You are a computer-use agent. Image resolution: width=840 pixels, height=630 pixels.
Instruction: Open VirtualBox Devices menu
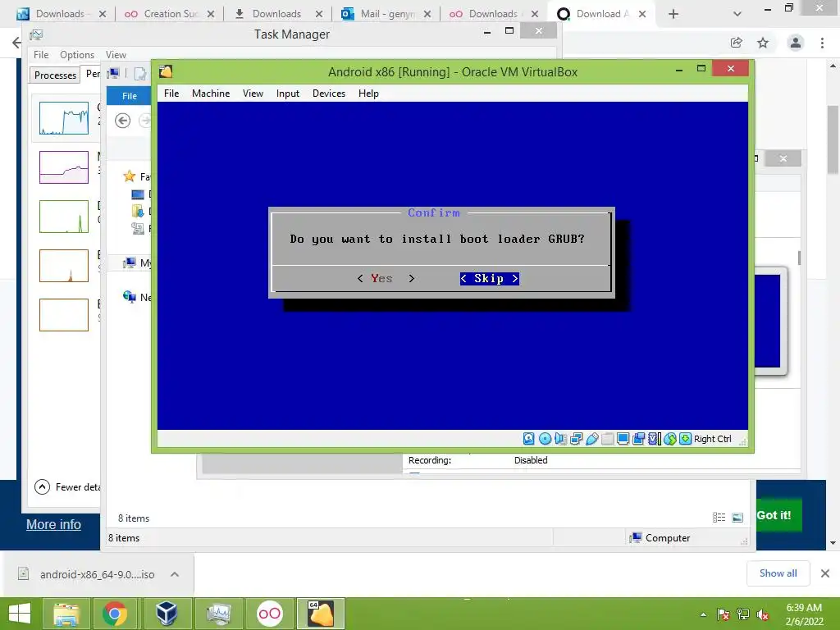pyautogui.click(x=329, y=94)
